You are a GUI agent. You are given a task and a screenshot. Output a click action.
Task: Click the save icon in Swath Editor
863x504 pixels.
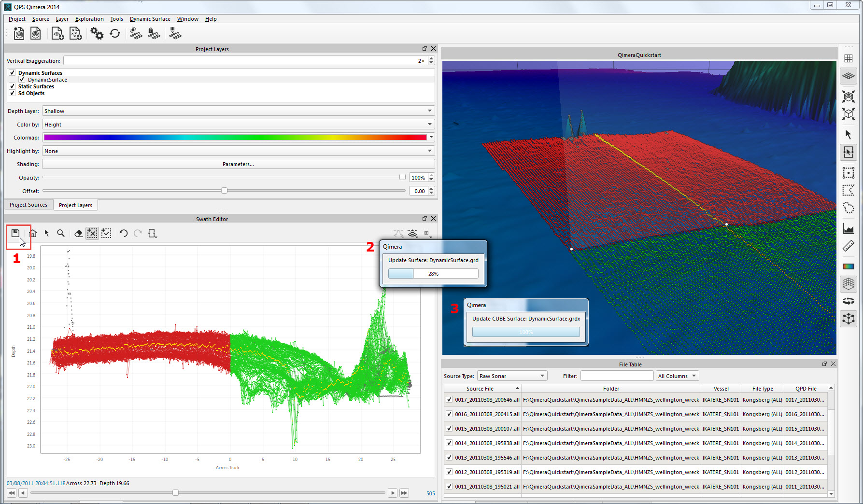pos(15,233)
